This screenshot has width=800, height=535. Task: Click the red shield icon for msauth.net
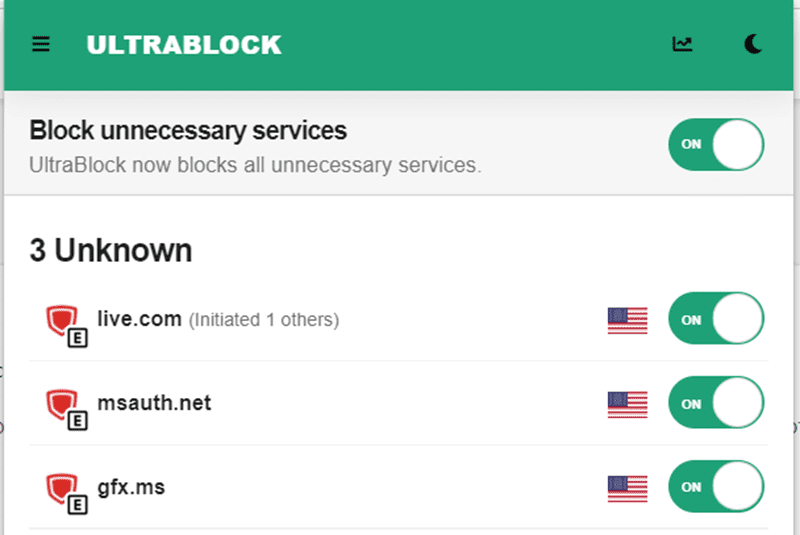[63, 405]
